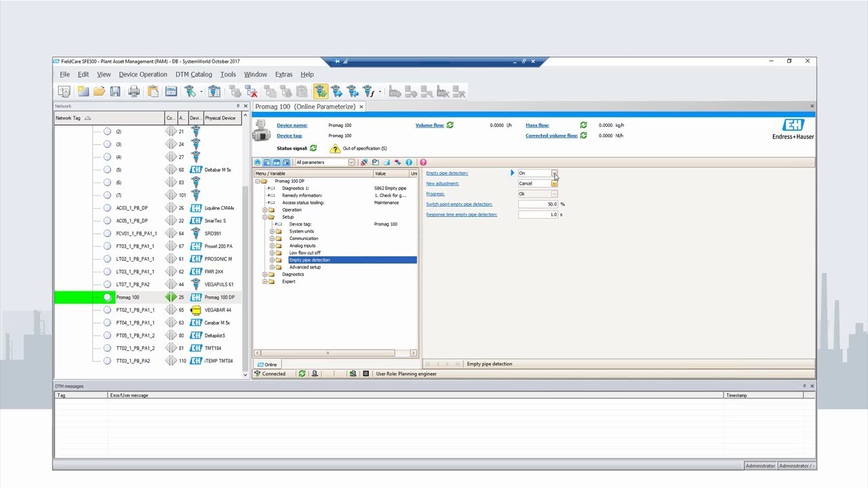Select the radio circle for PT04_1_PB_PA1_1
This screenshot has width=868, height=488.
coord(107,323)
